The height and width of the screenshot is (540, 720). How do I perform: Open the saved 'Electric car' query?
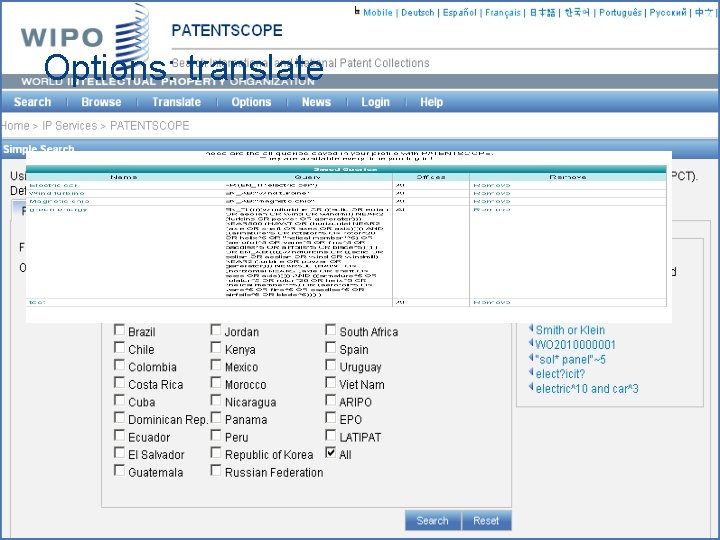53,185
